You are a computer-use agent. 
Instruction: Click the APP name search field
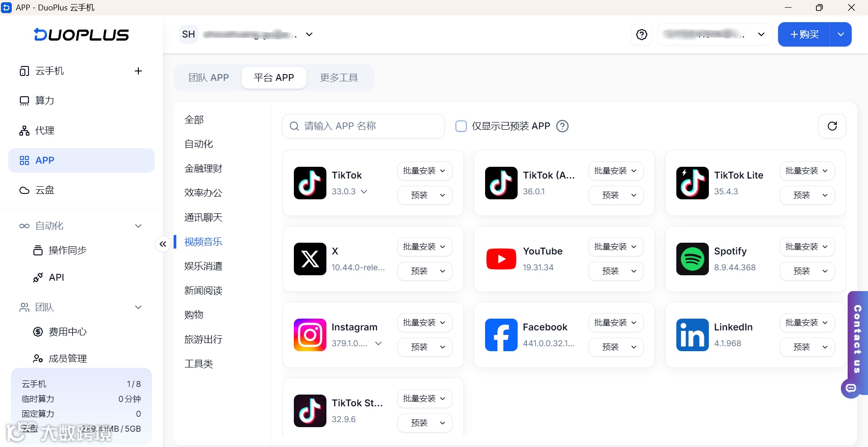pyautogui.click(x=363, y=126)
